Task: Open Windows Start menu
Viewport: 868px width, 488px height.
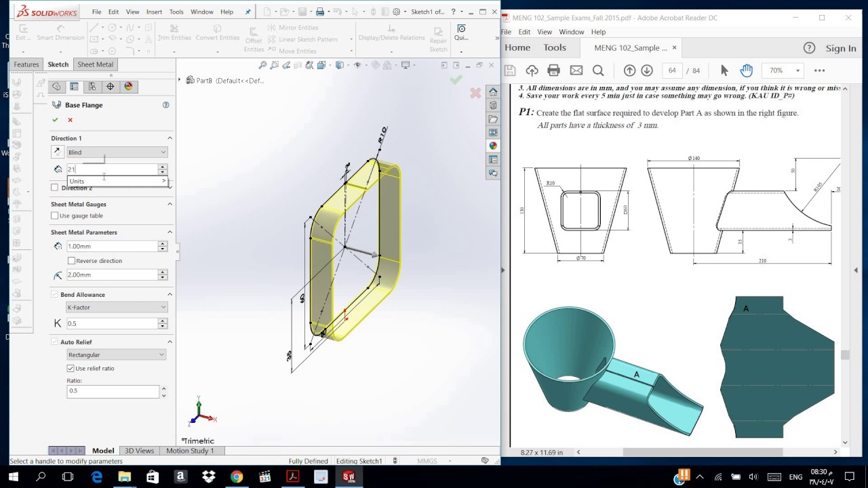Action: [14, 476]
